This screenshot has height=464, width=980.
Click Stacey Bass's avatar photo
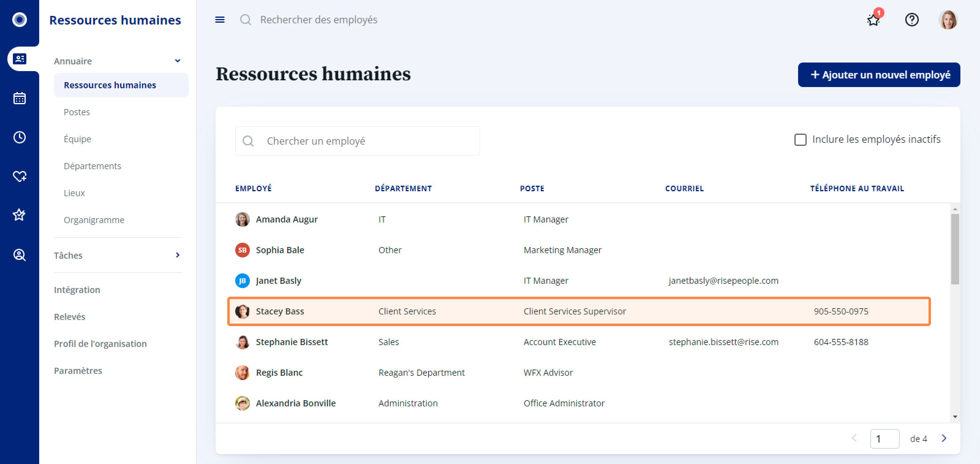coord(242,311)
